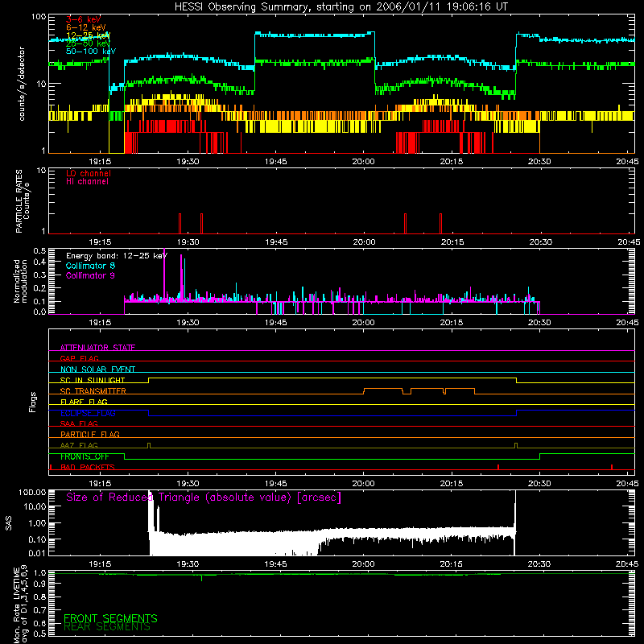Select the SC IN SUNLIGHT flag label
The height and width of the screenshot is (644, 644).
(93, 380)
